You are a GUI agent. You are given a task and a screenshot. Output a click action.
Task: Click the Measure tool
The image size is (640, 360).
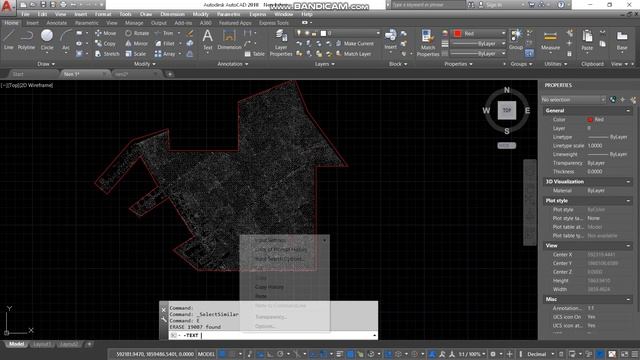(550, 40)
